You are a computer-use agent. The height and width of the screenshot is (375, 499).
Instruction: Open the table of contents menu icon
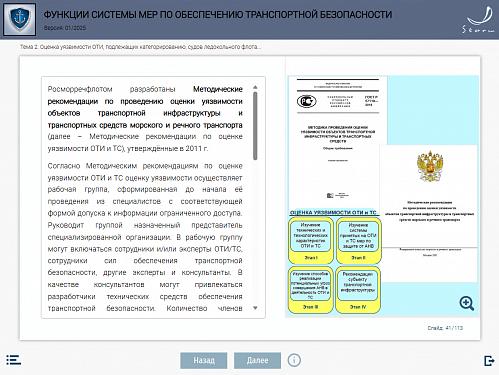13,360
